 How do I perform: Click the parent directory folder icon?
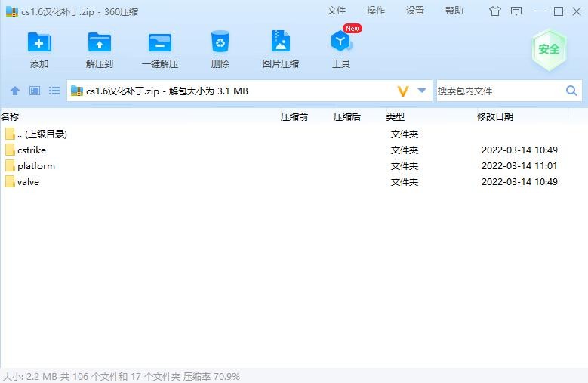coord(10,134)
